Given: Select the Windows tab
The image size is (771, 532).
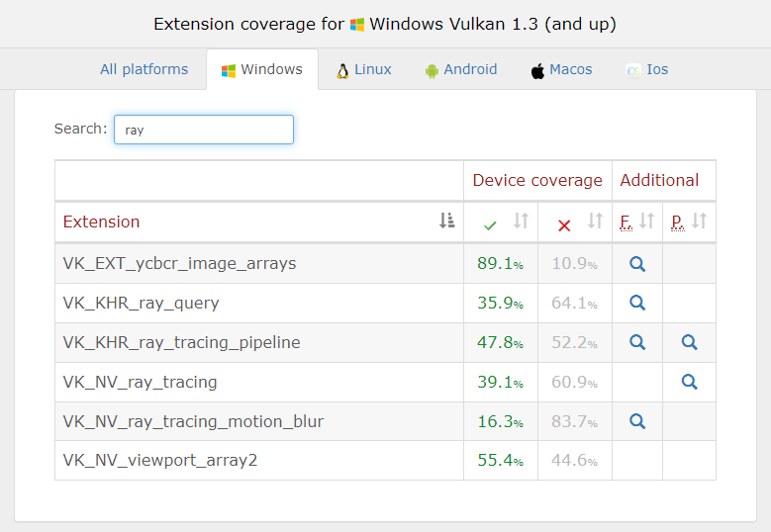Looking at the screenshot, I should 262,70.
